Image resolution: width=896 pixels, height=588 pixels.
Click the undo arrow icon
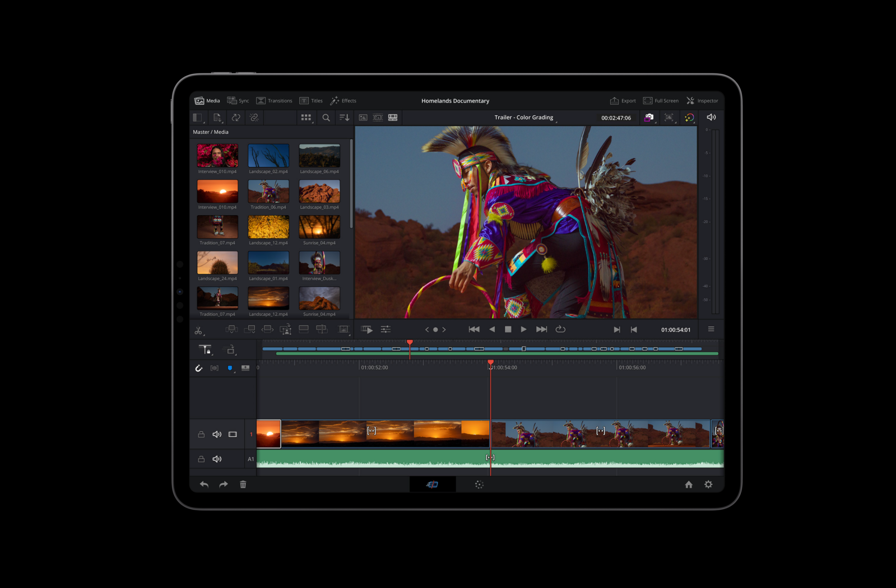[204, 484]
